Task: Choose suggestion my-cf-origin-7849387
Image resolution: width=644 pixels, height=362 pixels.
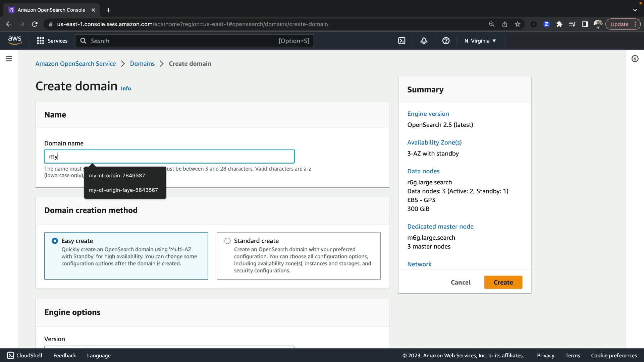Action: coord(117,176)
